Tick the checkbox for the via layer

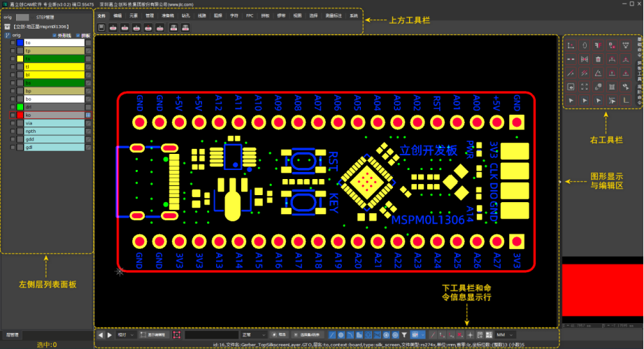13,123
